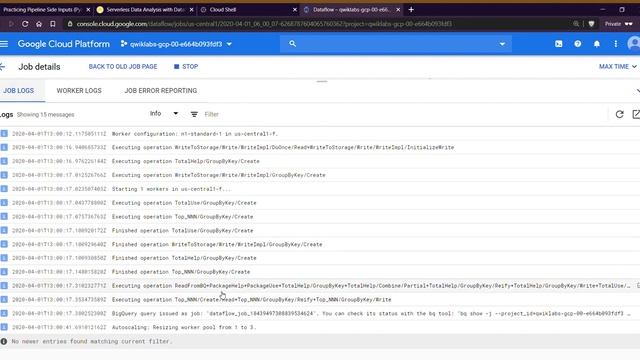The height and width of the screenshot is (360, 640).
Task: Select the Executing operation ReadFromBQ+PackageHelp log entry
Action: pyautogui.click(x=320, y=286)
